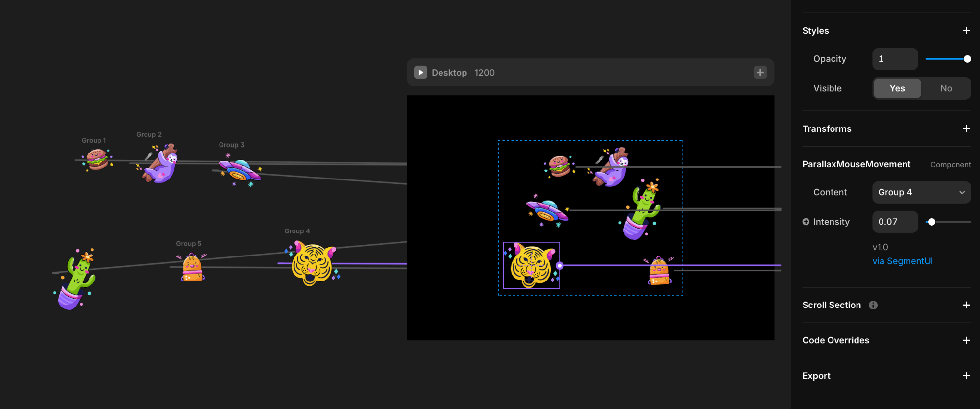This screenshot has height=409, width=980.
Task: Select the burger graphic labeled Group 1
Action: click(x=97, y=159)
